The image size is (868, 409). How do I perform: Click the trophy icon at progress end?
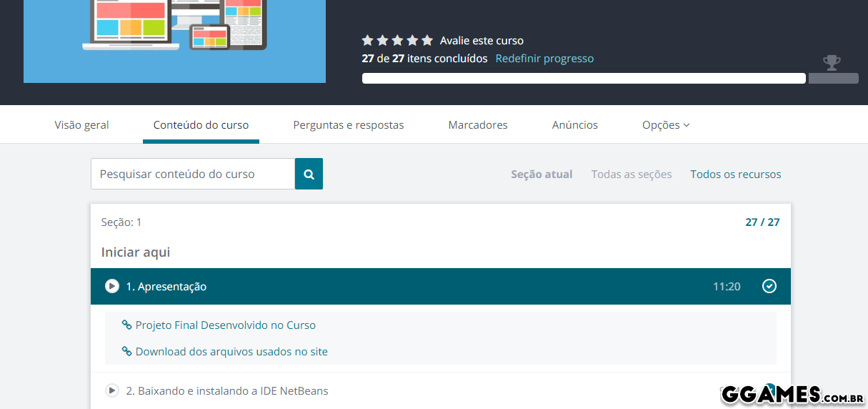[x=832, y=64]
